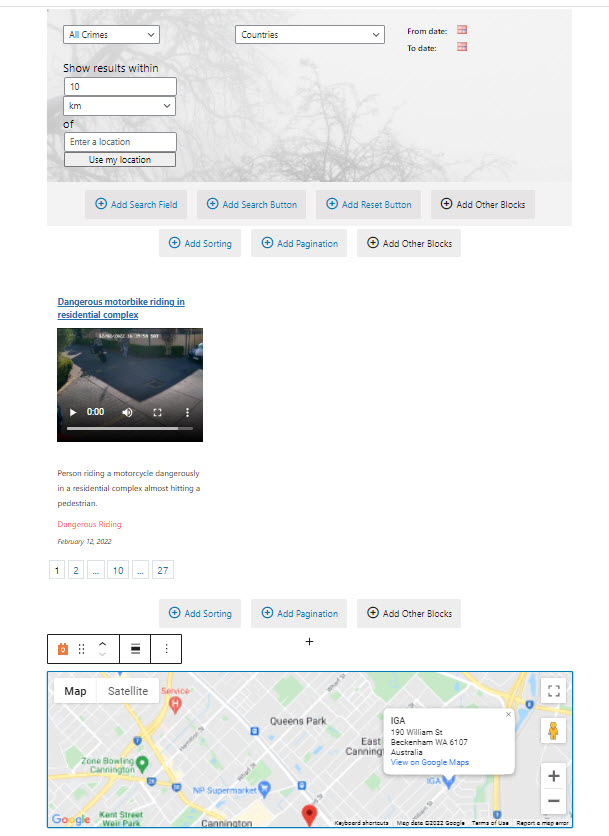This screenshot has width=609, height=836.
Task: Click the upper Add Sorting button
Action: [x=200, y=243]
